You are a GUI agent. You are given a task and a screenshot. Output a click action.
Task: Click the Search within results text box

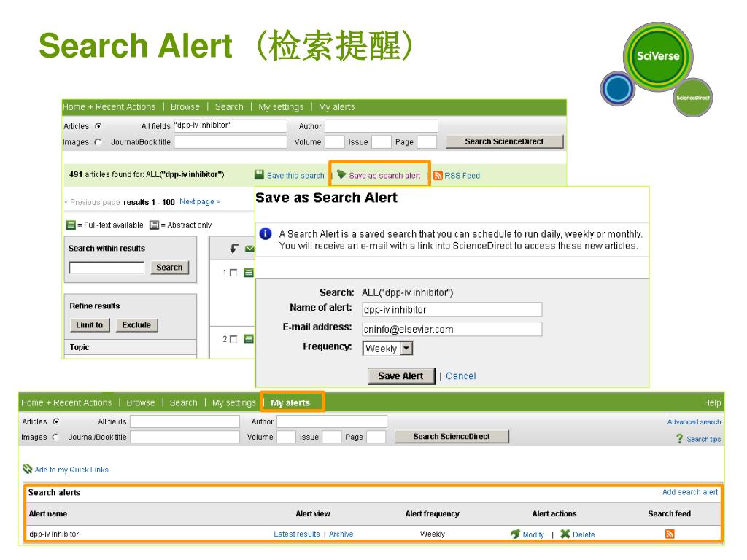coord(107,267)
